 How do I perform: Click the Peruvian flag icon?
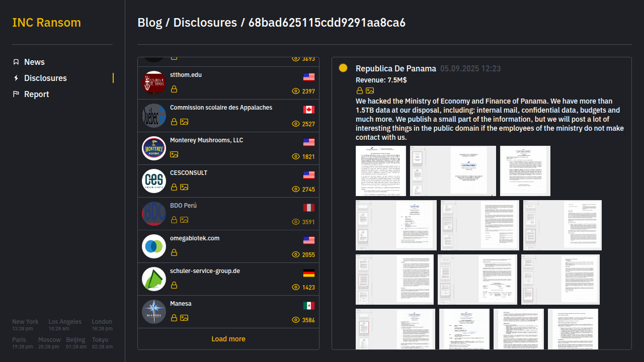[309, 208]
